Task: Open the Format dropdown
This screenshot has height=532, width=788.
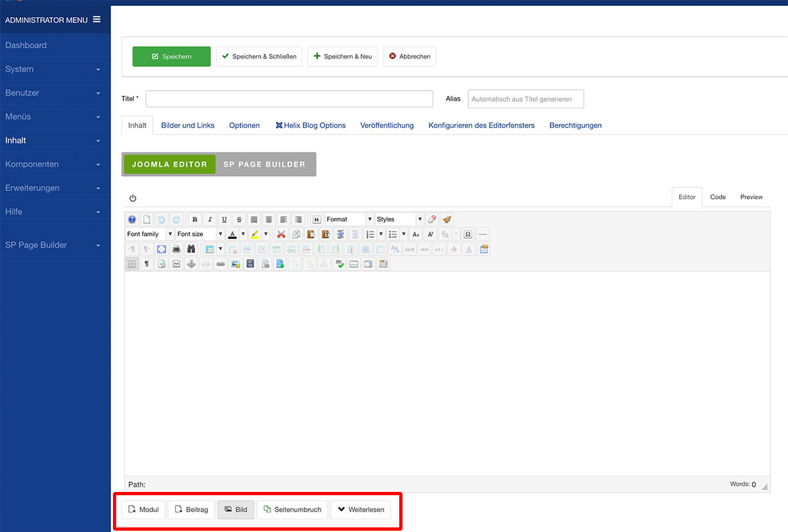Action: [349, 219]
